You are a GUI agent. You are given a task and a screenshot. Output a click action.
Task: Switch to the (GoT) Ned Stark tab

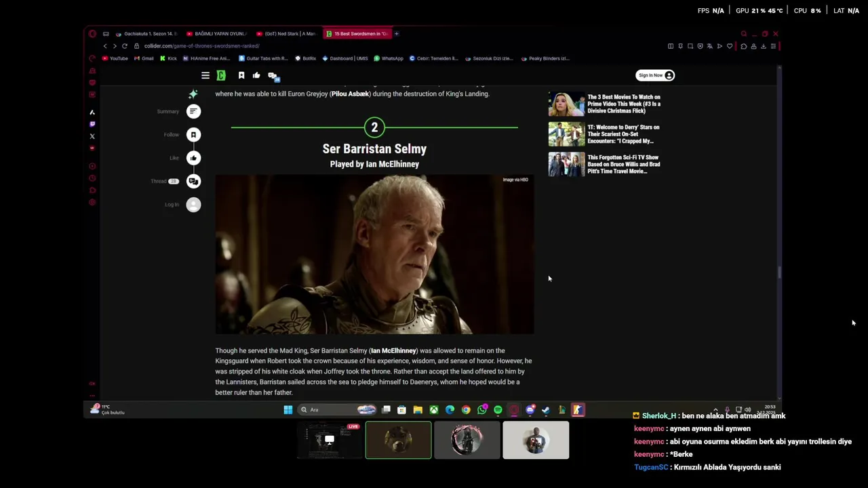287,33
